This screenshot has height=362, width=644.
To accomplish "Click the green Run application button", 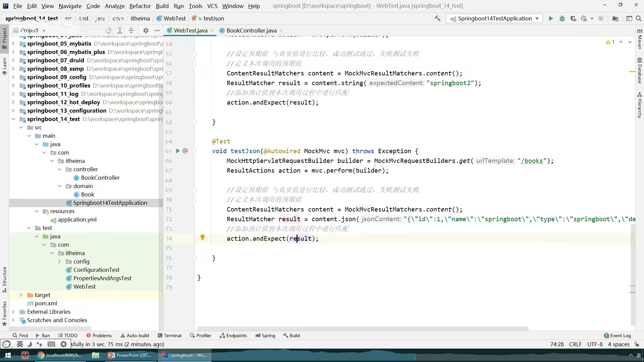I will point(551,19).
